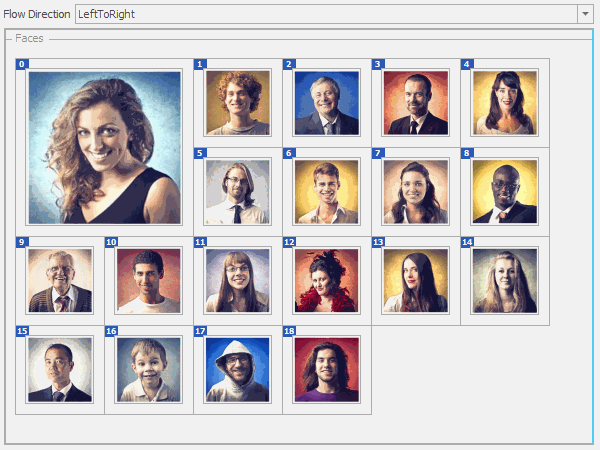Pick blonde woman portrait numbered 14

(x=505, y=280)
